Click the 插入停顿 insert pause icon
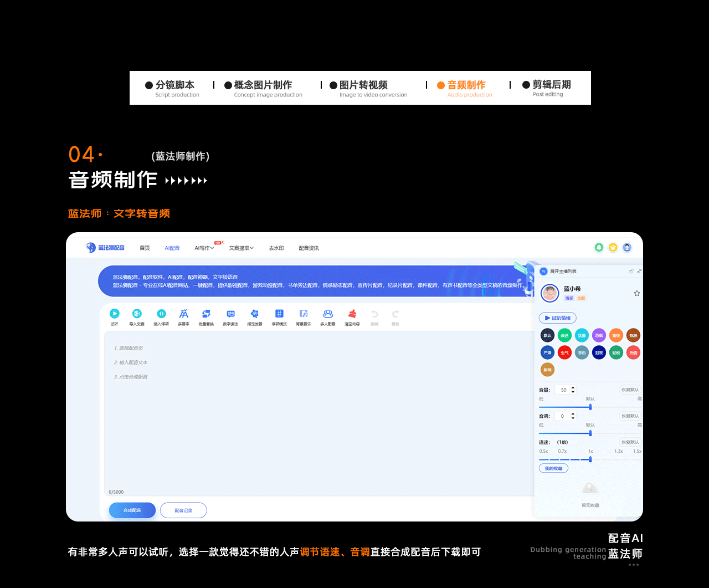The image size is (709, 588). 161,314
